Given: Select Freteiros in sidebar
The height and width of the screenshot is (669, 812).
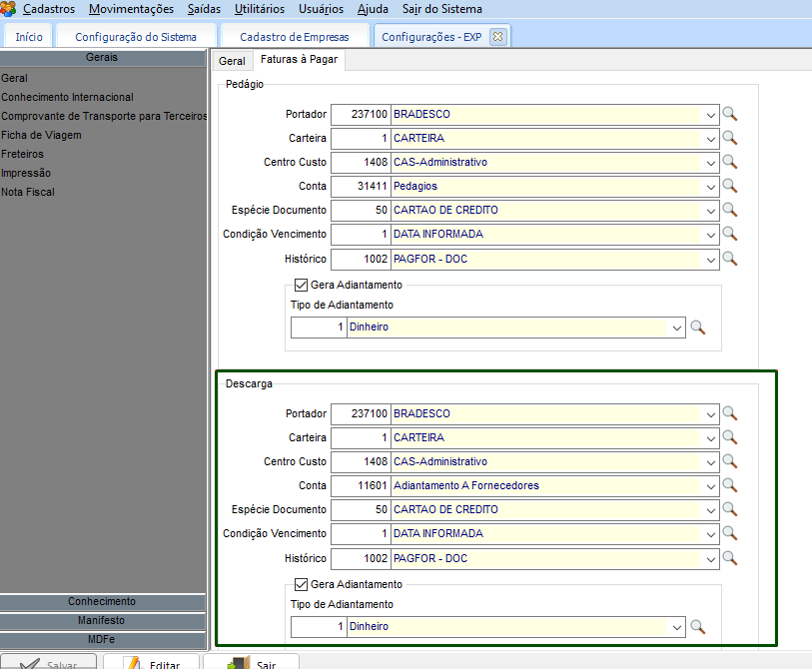Looking at the screenshot, I should click(x=22, y=155).
